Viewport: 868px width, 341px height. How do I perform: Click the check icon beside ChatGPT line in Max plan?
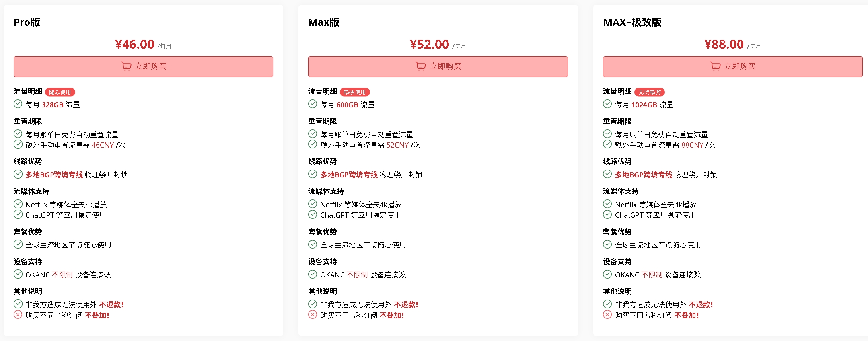coord(313,214)
